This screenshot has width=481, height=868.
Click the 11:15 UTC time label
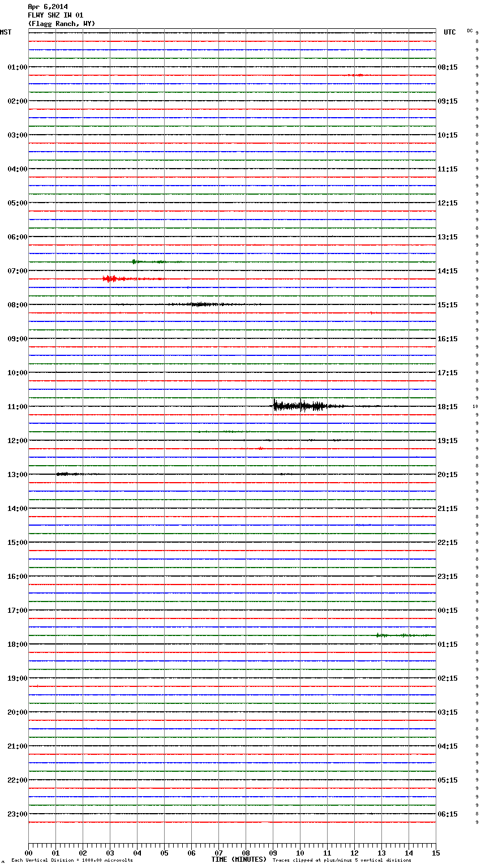448,169
